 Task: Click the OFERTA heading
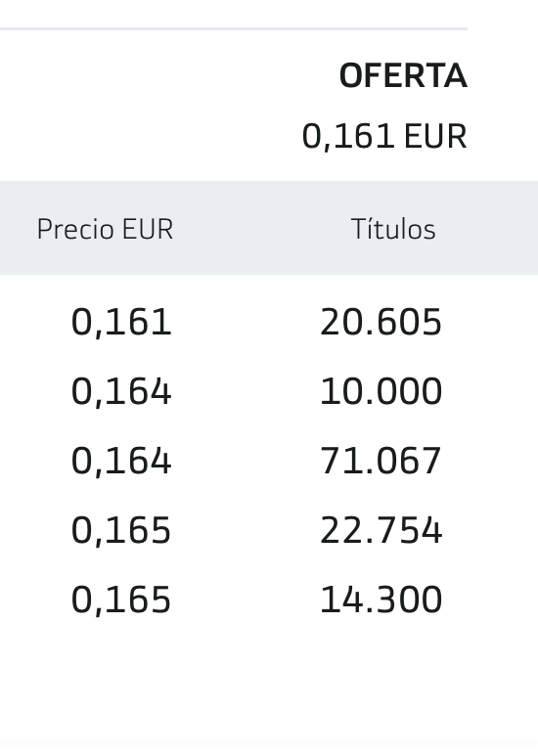click(403, 75)
